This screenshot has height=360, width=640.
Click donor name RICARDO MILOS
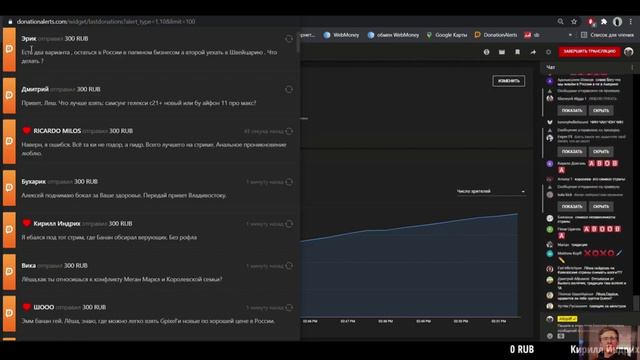(x=57, y=131)
